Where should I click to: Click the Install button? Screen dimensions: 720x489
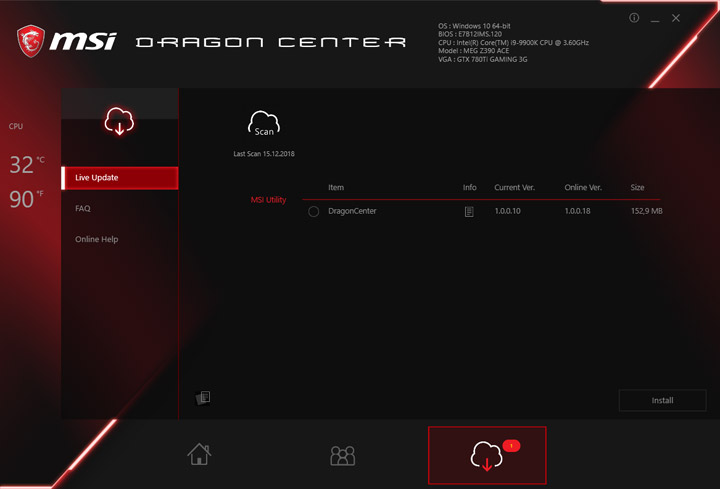click(x=663, y=400)
